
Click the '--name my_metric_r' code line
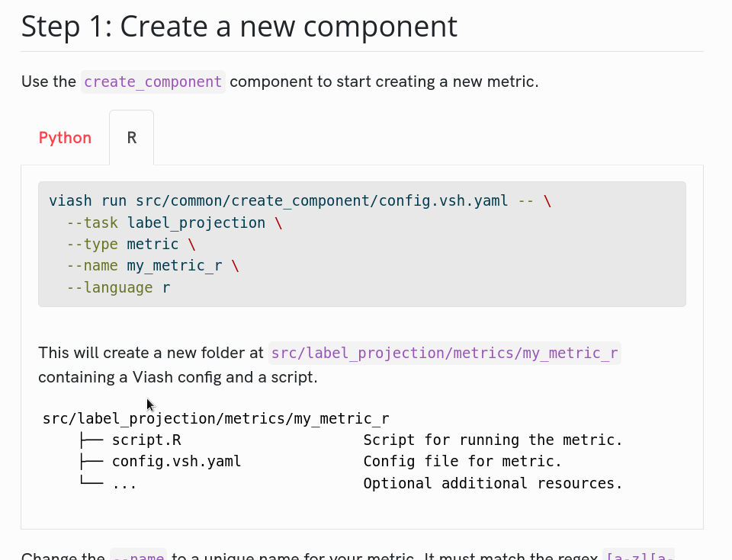tap(152, 266)
